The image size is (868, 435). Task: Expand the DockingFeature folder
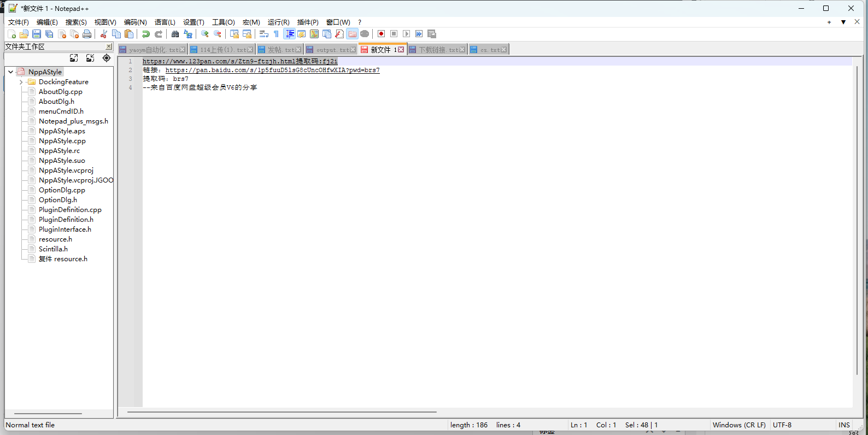tap(21, 82)
